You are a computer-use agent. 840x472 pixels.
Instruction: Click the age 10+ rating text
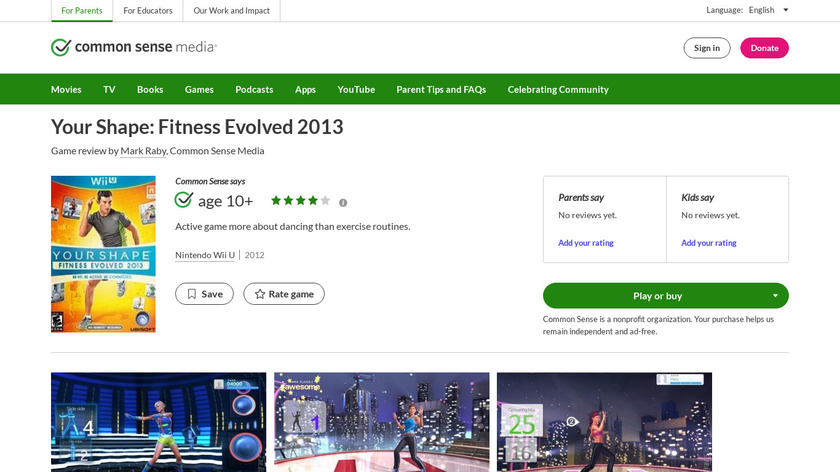(226, 201)
